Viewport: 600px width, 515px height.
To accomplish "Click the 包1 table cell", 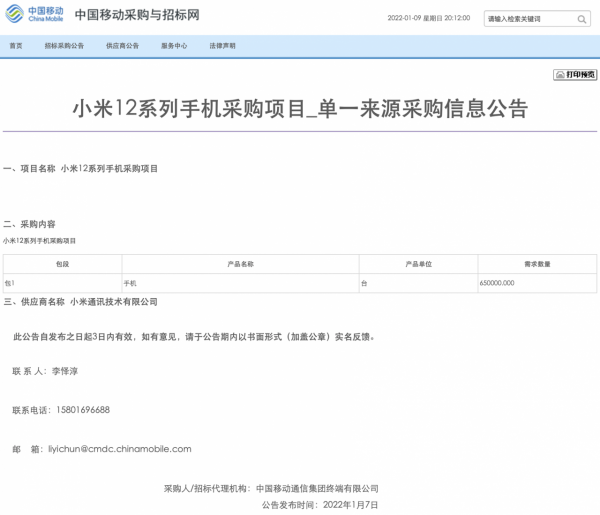I will [62, 283].
